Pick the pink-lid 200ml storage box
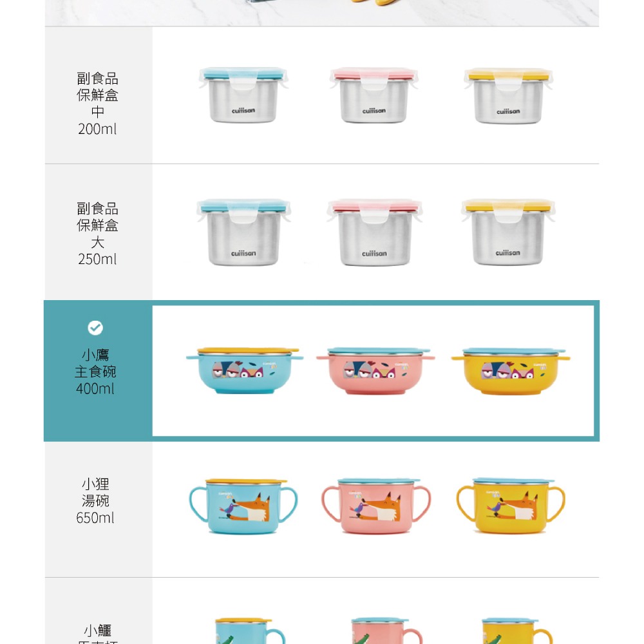This screenshot has width=644, height=644. (x=374, y=95)
